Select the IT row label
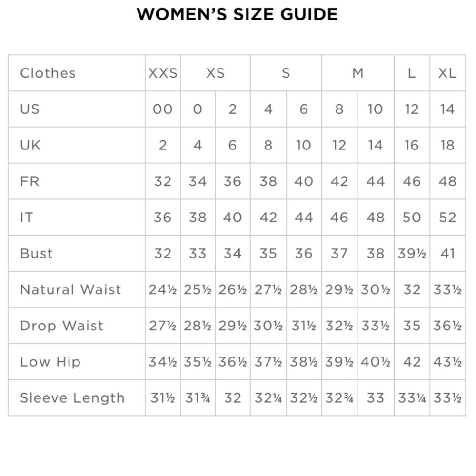Viewport: 476px width, 476px height. pyautogui.click(x=26, y=218)
